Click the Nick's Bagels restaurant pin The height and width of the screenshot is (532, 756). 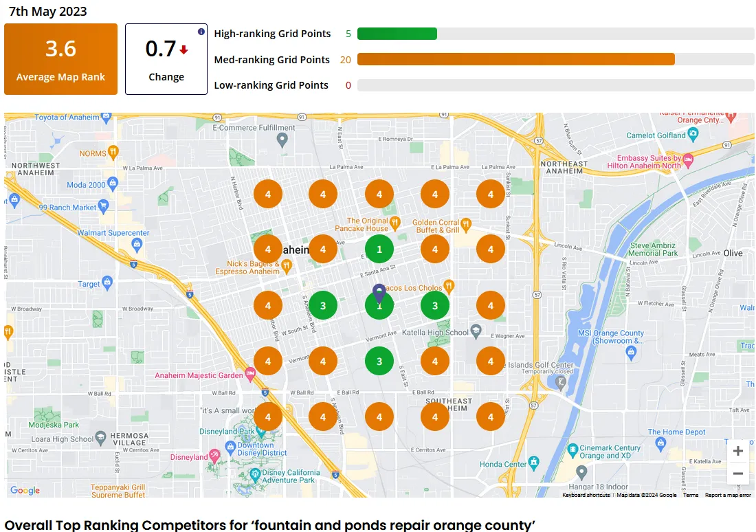287,266
